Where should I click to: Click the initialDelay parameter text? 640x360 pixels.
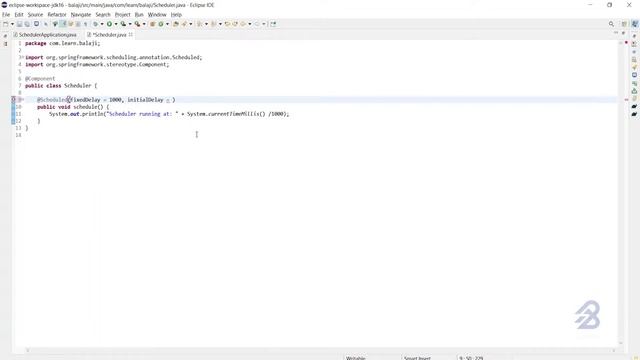coord(145,100)
